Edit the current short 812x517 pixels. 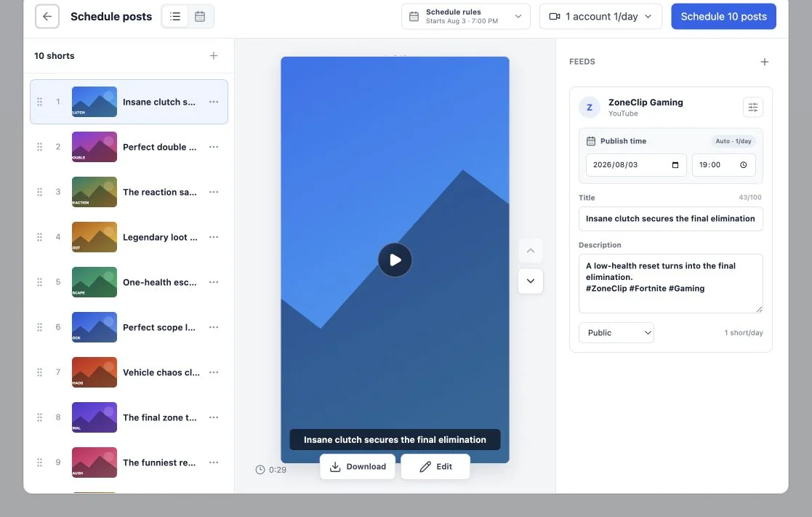(x=435, y=466)
